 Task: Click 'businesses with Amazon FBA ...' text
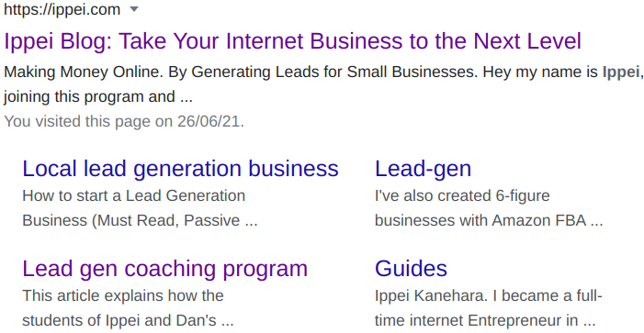coord(489,221)
